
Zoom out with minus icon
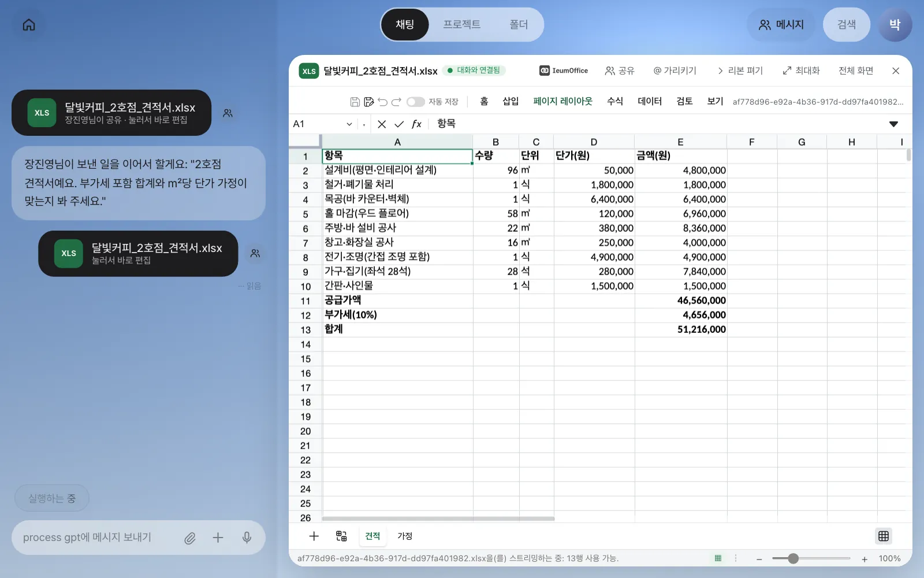pos(759,559)
